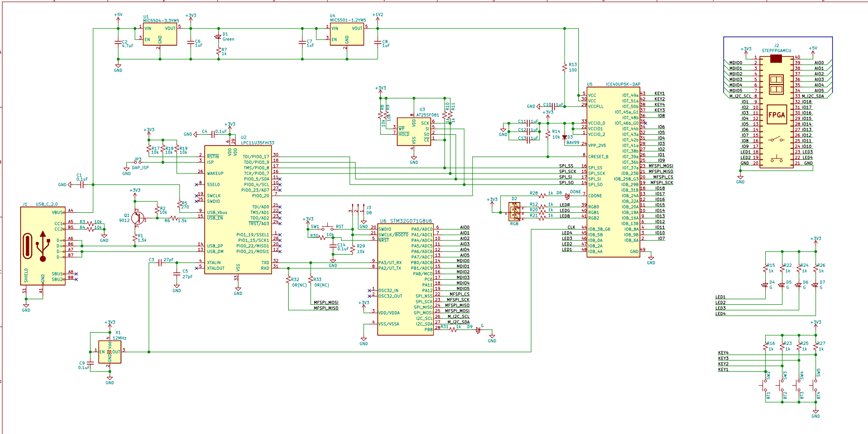868x434 pixels.
Task: Click the J1 USB_C_2.0 connector symbol
Action: coord(43,246)
